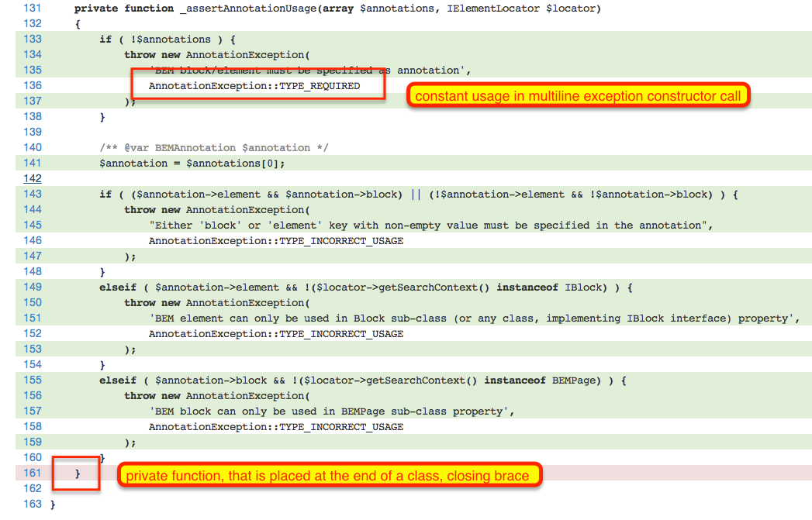Click the 'Either block or element key' string
The height and width of the screenshot is (520, 812).
[x=430, y=226]
